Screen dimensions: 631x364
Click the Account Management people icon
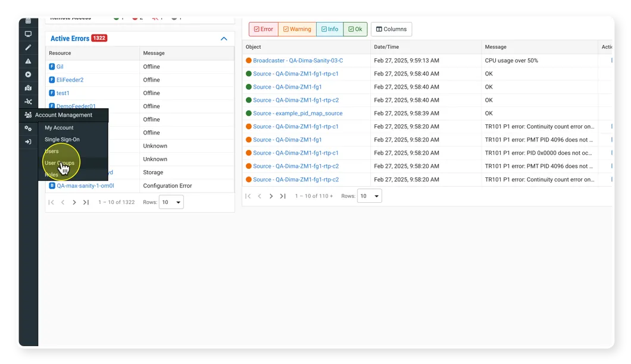point(28,115)
